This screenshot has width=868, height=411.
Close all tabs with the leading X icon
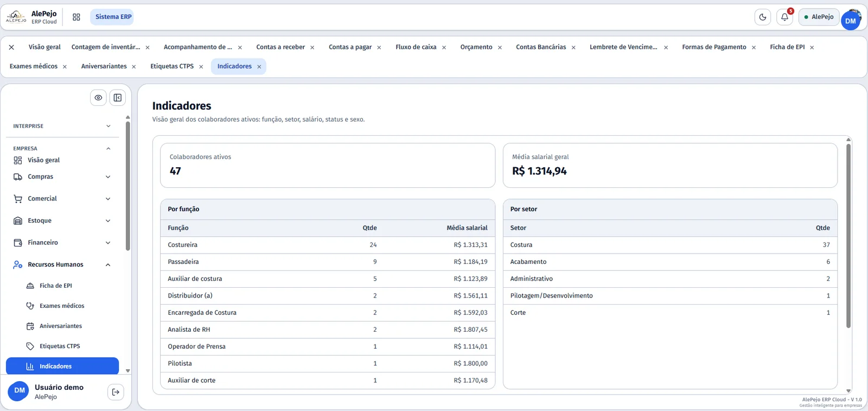pyautogui.click(x=11, y=47)
